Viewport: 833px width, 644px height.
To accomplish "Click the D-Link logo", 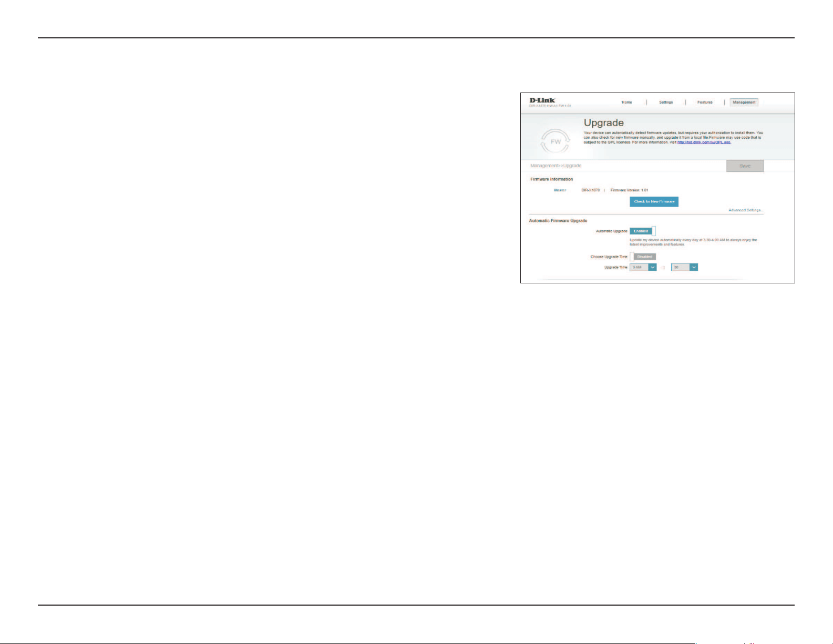I will [542, 100].
